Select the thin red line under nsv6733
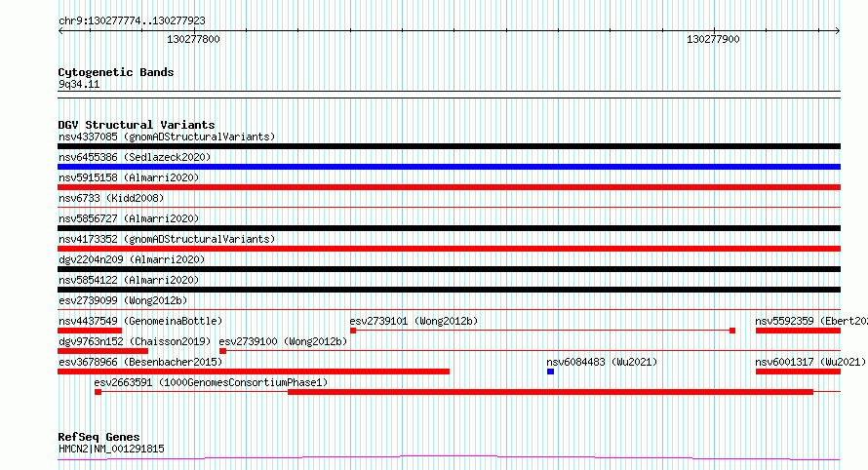Screen dimensions: 868x470 point(449,208)
